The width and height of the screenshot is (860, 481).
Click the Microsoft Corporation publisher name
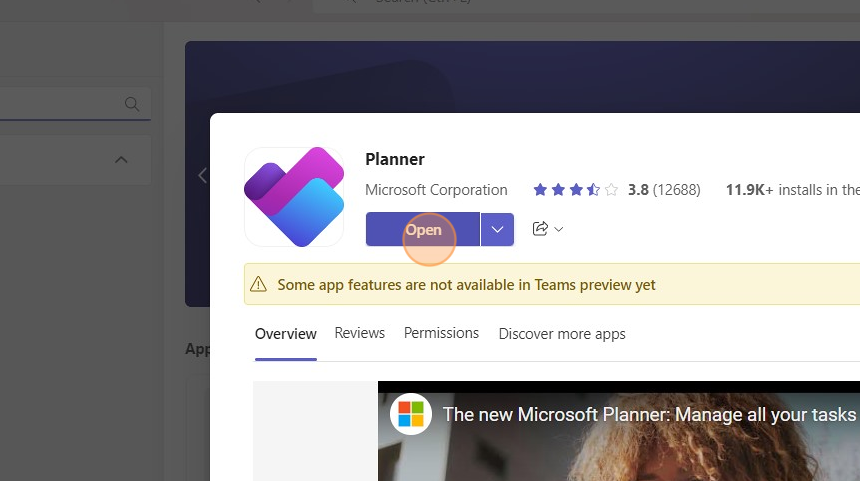(x=436, y=190)
